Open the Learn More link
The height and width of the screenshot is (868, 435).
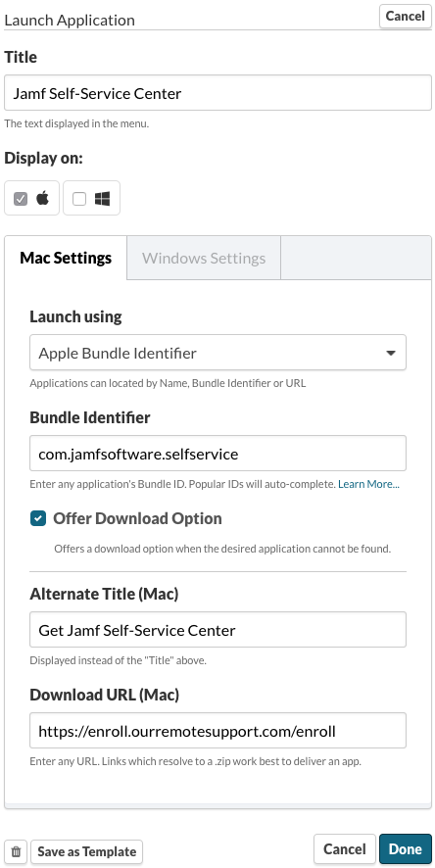click(x=368, y=484)
